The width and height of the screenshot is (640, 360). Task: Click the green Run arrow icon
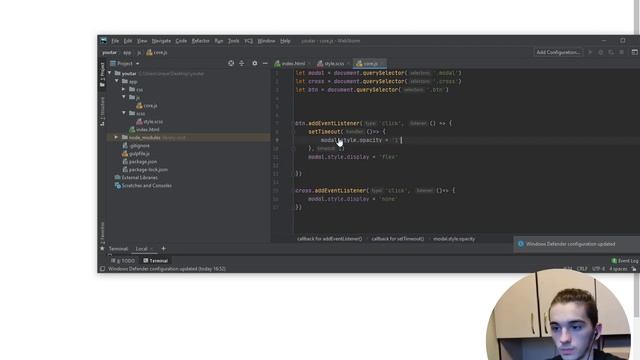pos(590,52)
